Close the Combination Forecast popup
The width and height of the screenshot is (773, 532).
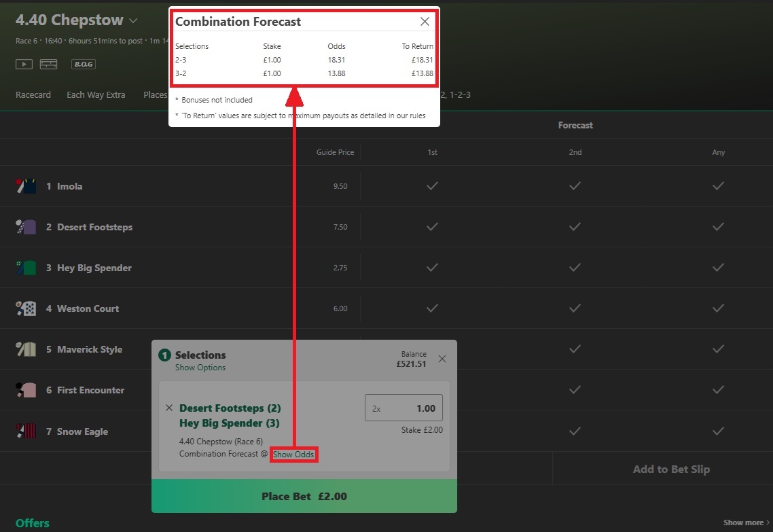pos(425,21)
